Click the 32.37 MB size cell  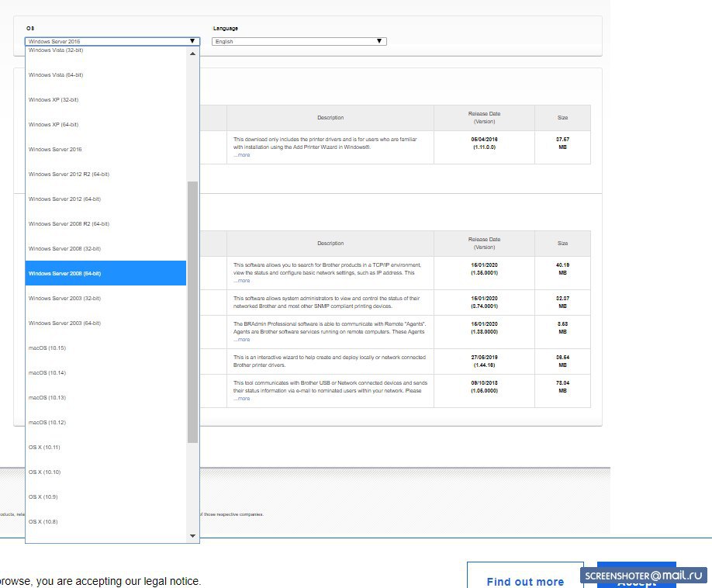click(562, 303)
